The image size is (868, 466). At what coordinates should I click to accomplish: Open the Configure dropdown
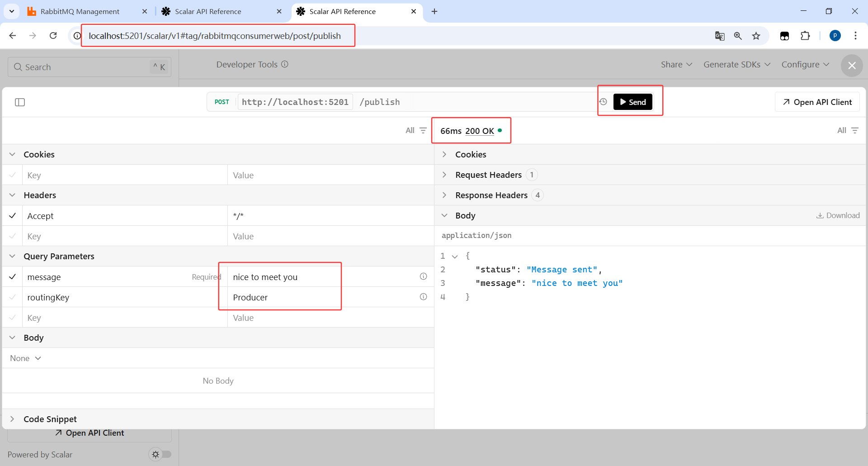[x=805, y=65]
